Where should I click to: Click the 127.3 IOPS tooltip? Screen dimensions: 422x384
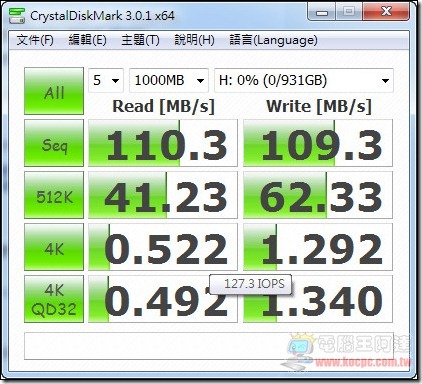click(x=251, y=284)
